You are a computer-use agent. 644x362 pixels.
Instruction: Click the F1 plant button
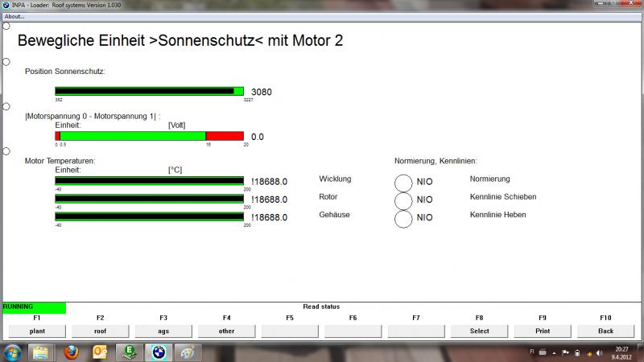point(37,331)
